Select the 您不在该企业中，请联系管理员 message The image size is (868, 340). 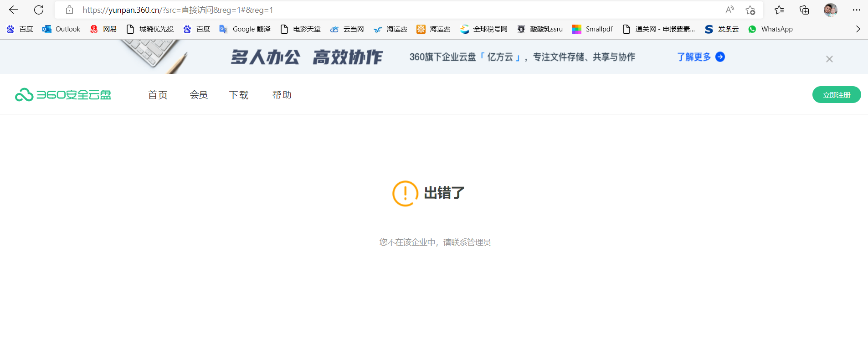coord(435,242)
